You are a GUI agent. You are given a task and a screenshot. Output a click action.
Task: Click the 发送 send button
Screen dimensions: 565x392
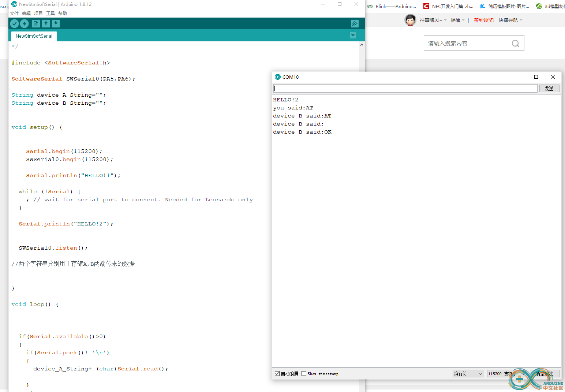click(x=549, y=89)
